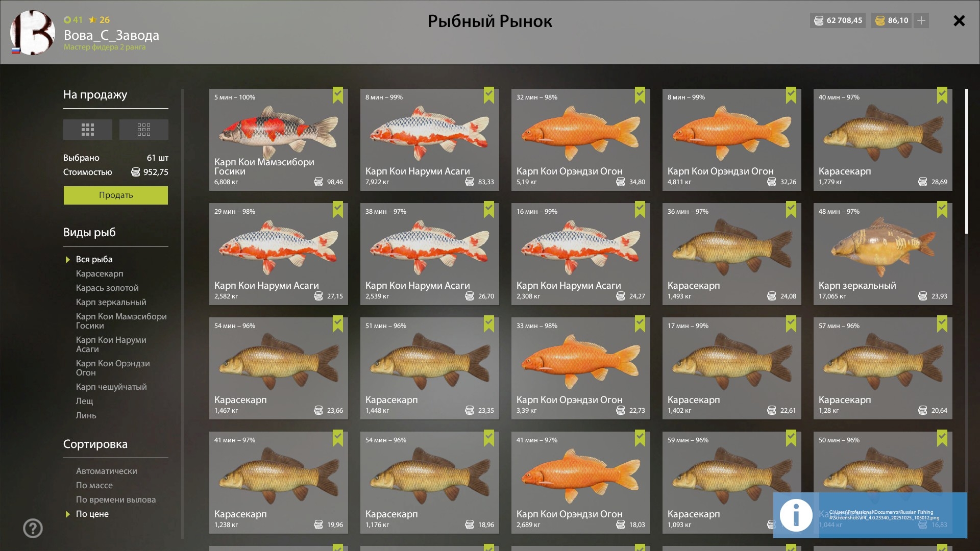Click the fish list vertical scrollbar

pos(966,161)
